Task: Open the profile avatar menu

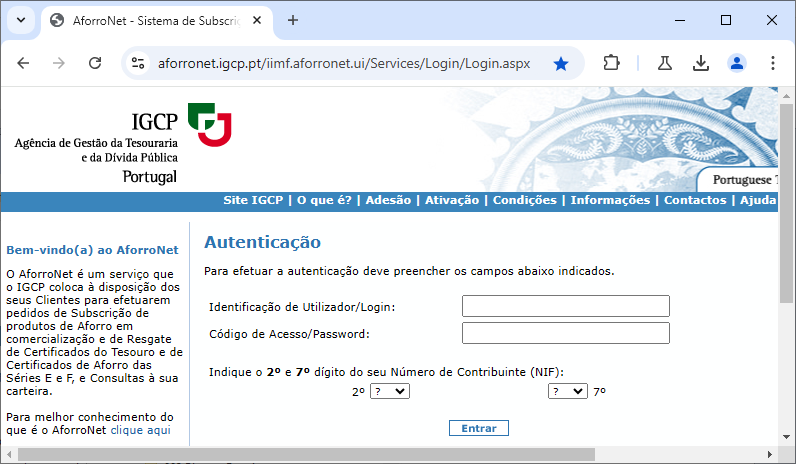Action: click(x=737, y=63)
